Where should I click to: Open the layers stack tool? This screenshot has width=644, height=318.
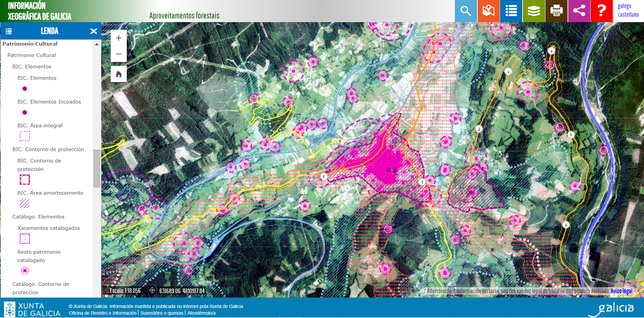(534, 11)
